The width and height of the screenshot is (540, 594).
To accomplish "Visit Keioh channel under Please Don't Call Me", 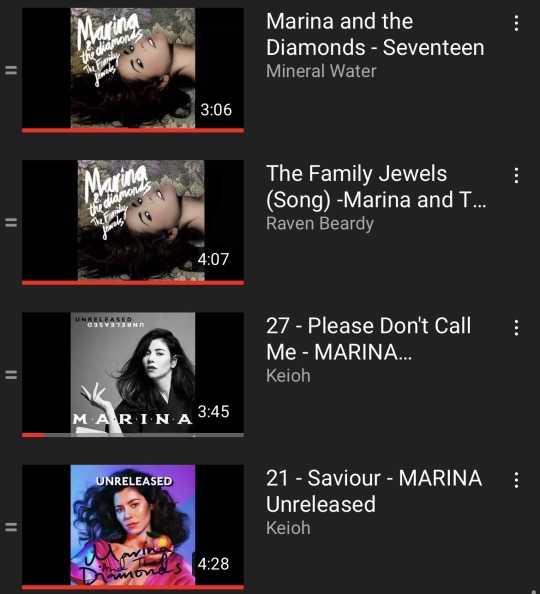I will (x=288, y=376).
